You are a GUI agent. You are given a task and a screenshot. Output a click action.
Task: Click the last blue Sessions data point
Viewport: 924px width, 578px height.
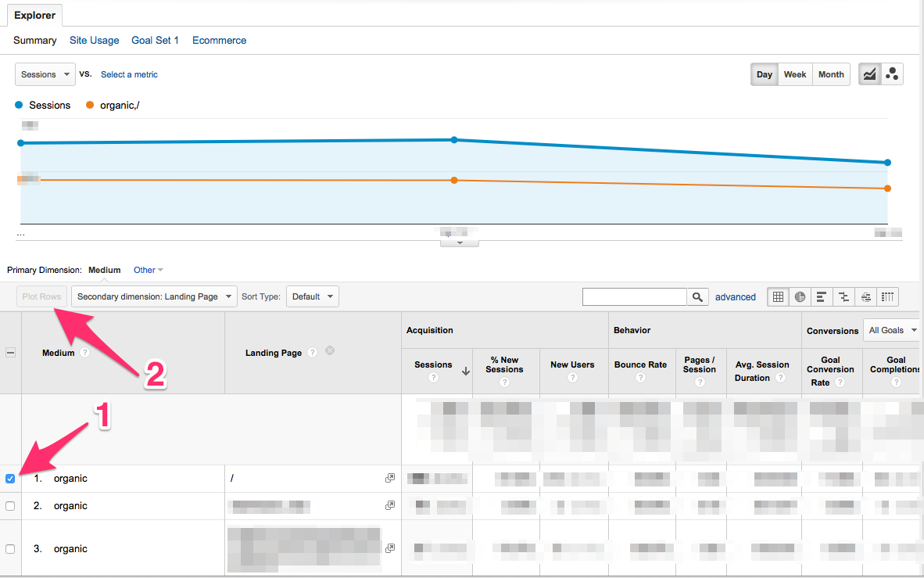tap(887, 162)
